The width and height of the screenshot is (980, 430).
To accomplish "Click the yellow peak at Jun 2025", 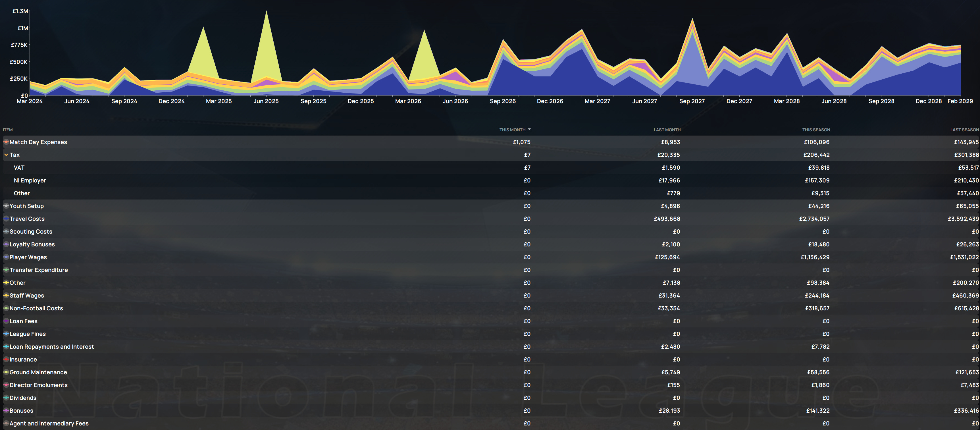I will [x=266, y=46].
